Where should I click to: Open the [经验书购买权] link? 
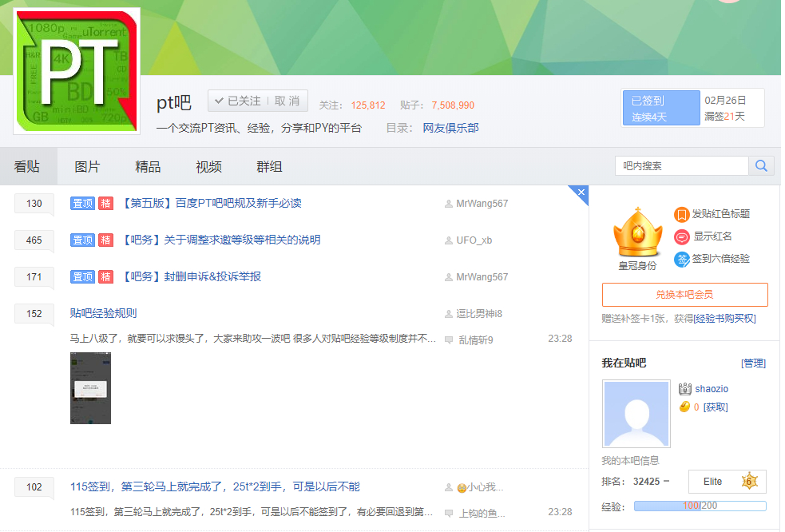point(724,319)
